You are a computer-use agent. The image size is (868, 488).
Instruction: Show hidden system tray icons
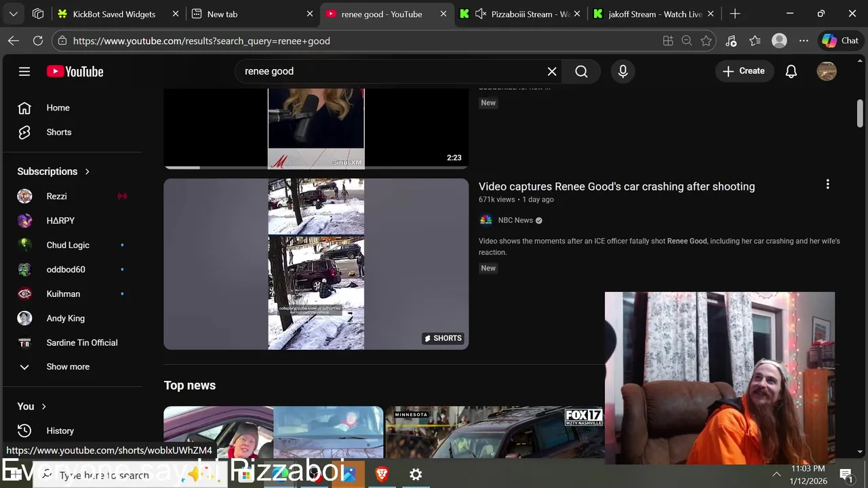pos(776,474)
